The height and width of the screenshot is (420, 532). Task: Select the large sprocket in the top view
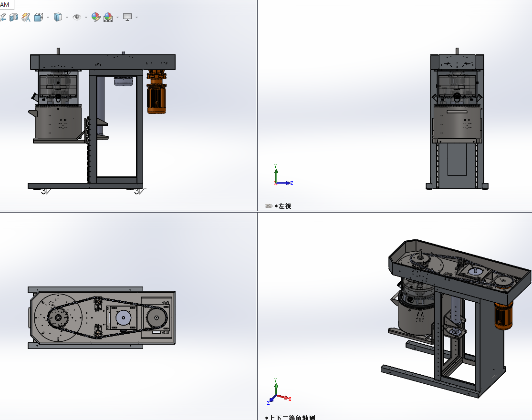pyautogui.click(x=57, y=318)
